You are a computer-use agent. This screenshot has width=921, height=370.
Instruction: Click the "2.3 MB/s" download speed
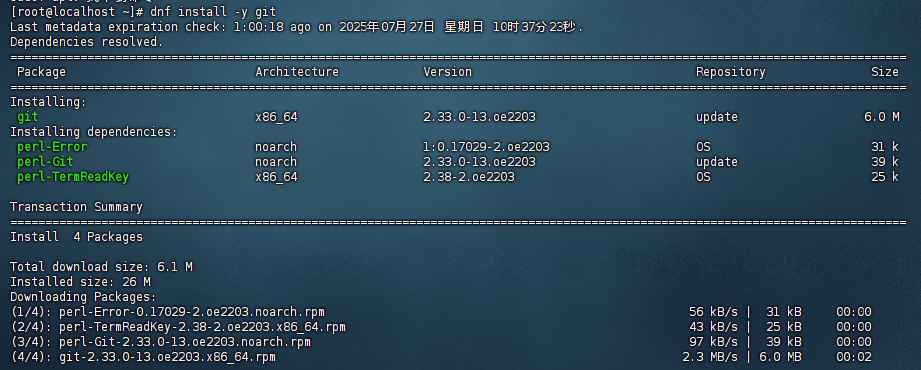click(710, 356)
